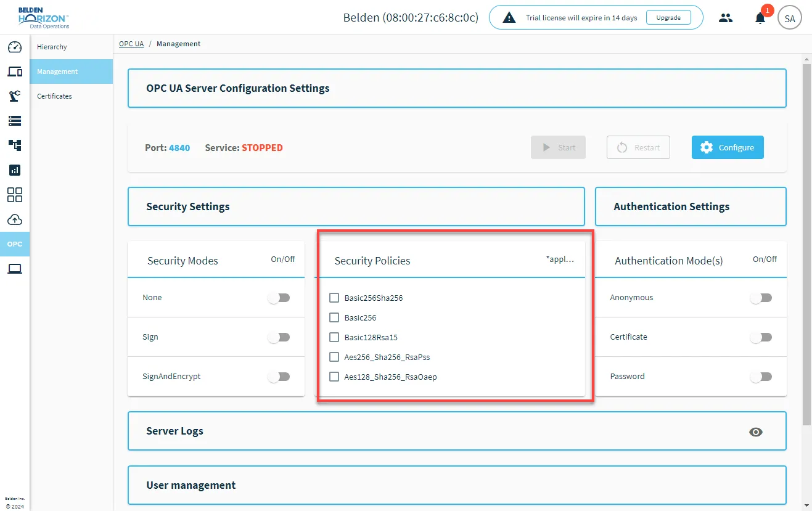Check the Aes256_Sha256_RsaPss policy
Image resolution: width=812 pixels, height=511 pixels.
point(334,357)
